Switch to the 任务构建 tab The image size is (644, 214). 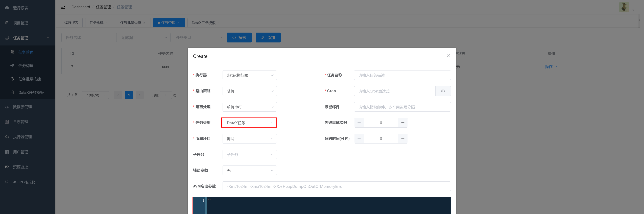97,23
